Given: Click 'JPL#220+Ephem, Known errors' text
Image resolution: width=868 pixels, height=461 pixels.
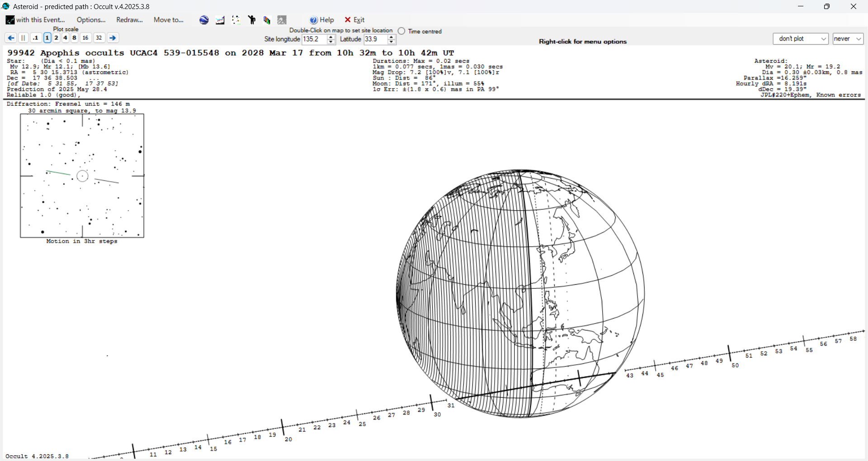Looking at the screenshot, I should point(811,95).
